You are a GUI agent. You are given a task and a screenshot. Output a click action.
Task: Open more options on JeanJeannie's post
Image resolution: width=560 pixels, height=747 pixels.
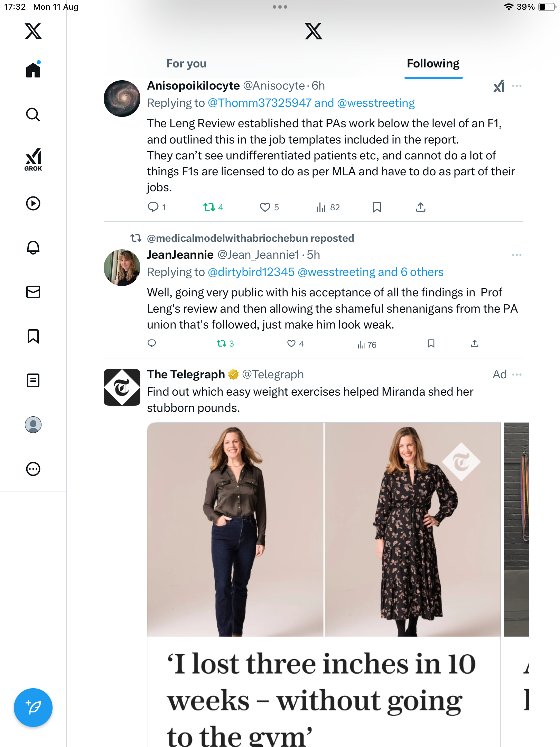(517, 255)
